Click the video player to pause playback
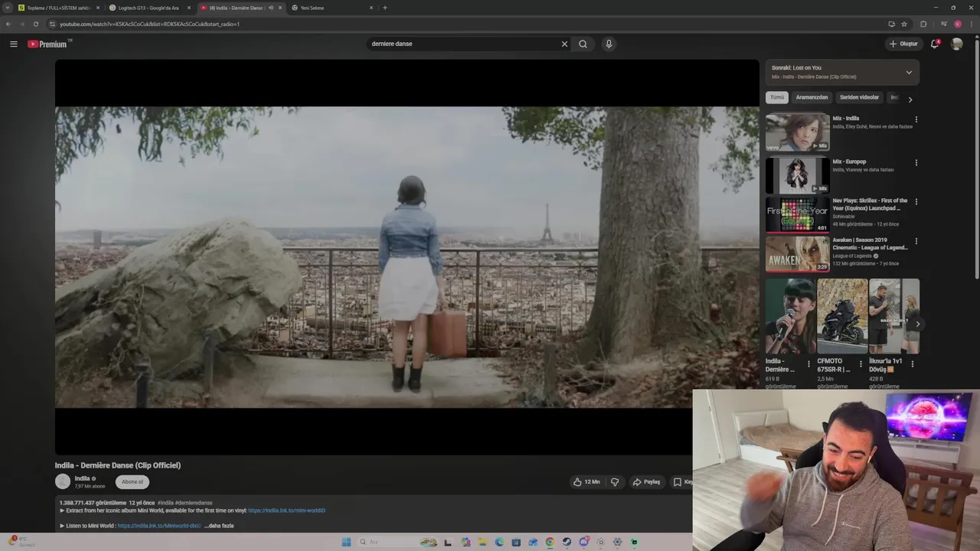This screenshot has width=980, height=551. pyautogui.click(x=407, y=257)
